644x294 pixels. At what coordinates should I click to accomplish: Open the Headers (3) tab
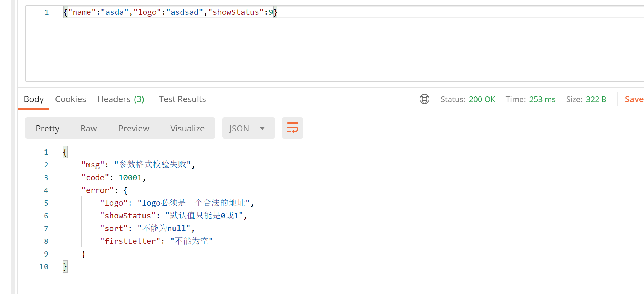coord(121,99)
